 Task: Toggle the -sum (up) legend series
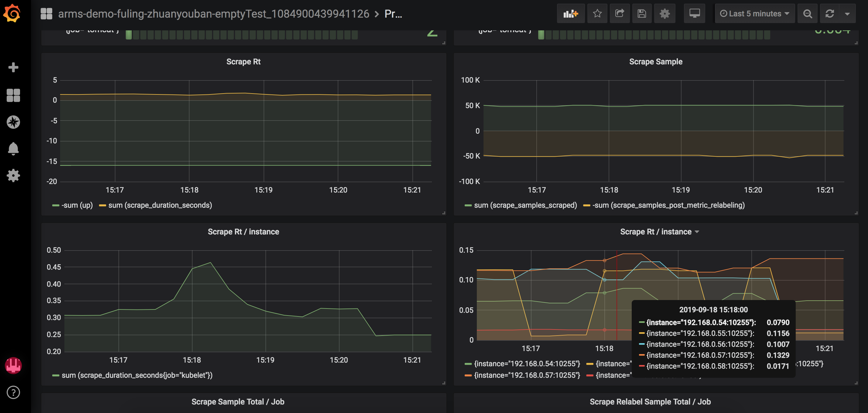77,205
